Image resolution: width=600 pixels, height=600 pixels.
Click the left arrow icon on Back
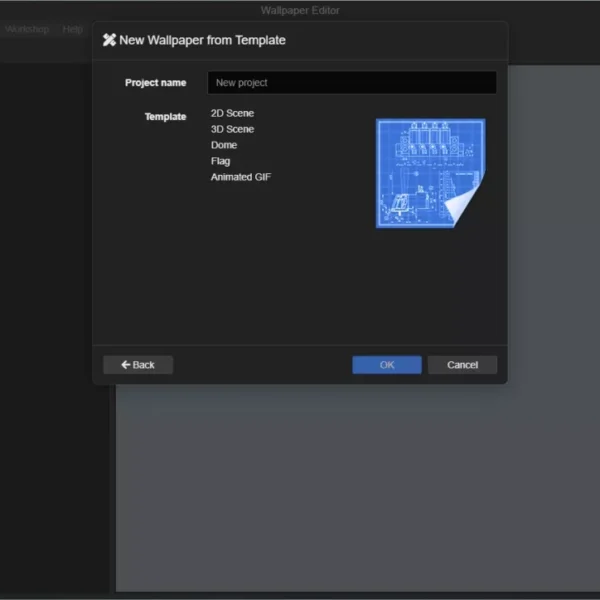[x=125, y=365]
